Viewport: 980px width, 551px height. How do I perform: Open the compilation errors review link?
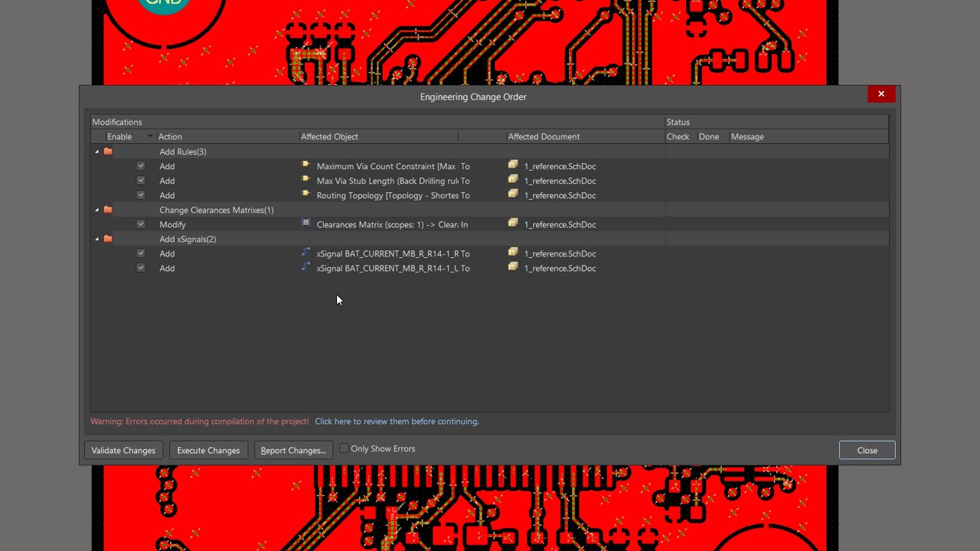[397, 422]
